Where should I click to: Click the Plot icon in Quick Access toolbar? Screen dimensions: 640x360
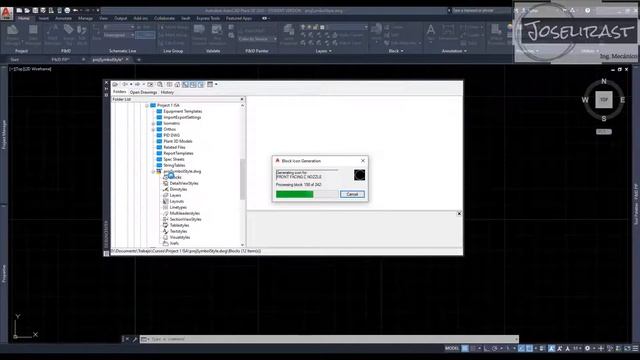[67, 10]
